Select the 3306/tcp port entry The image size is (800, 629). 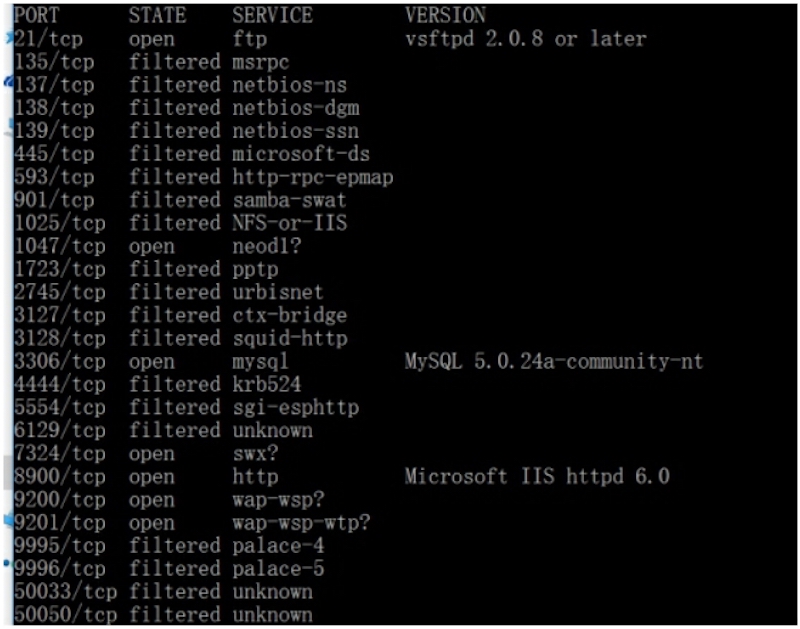coord(60,361)
